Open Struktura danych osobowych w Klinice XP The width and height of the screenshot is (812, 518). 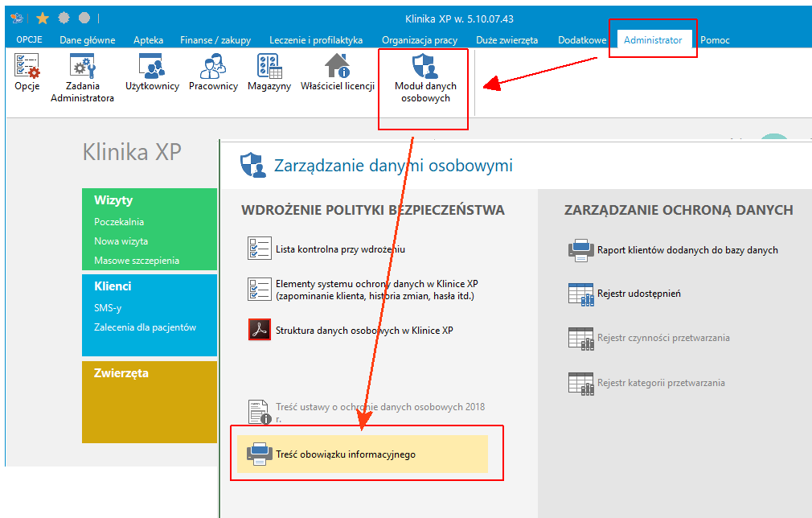pyautogui.click(x=364, y=330)
